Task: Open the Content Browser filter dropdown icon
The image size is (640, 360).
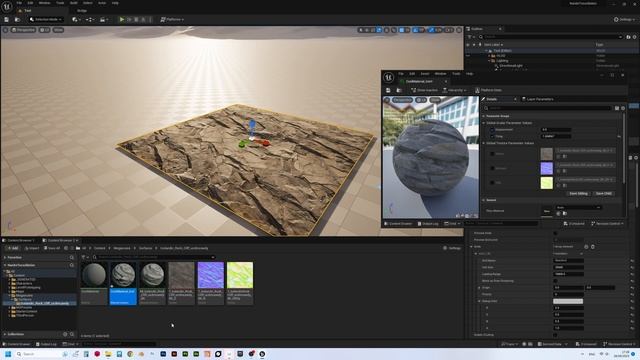Action: (x=85, y=257)
